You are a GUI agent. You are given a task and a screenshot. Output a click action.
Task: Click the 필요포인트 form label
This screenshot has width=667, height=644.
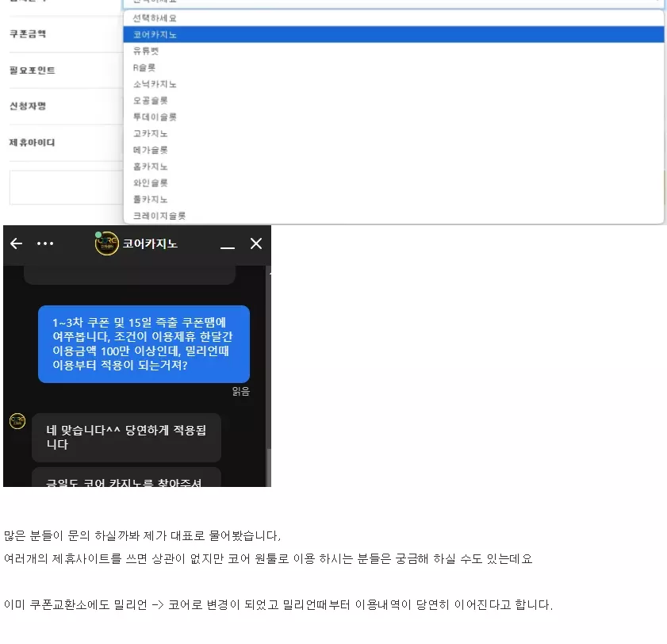pos(33,70)
